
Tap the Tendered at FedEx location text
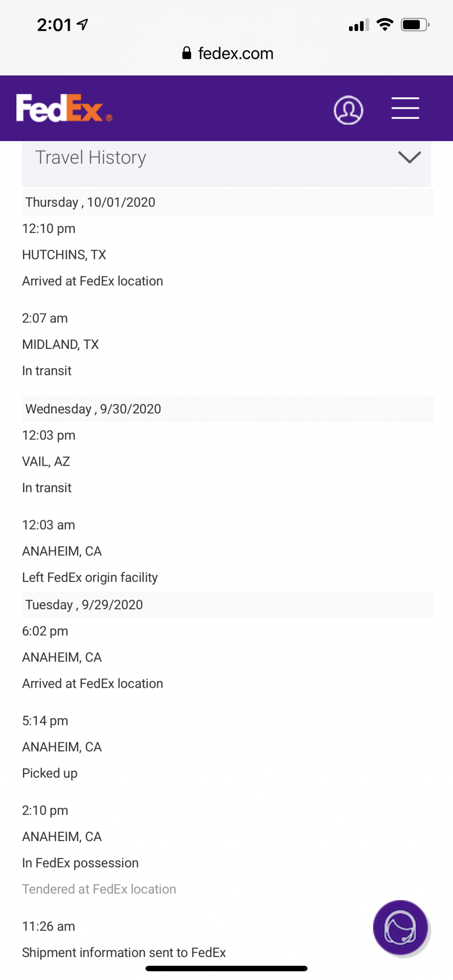click(x=99, y=889)
